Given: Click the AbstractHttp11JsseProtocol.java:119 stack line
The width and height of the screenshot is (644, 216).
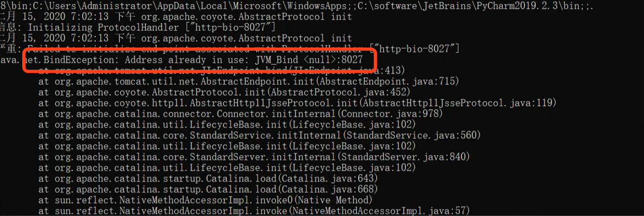Looking at the screenshot, I should click(x=297, y=103).
